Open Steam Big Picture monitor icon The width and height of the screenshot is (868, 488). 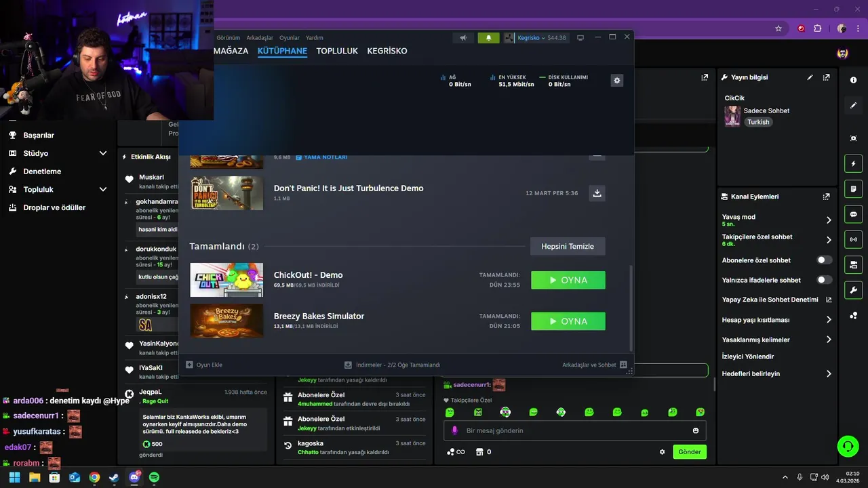(580, 38)
